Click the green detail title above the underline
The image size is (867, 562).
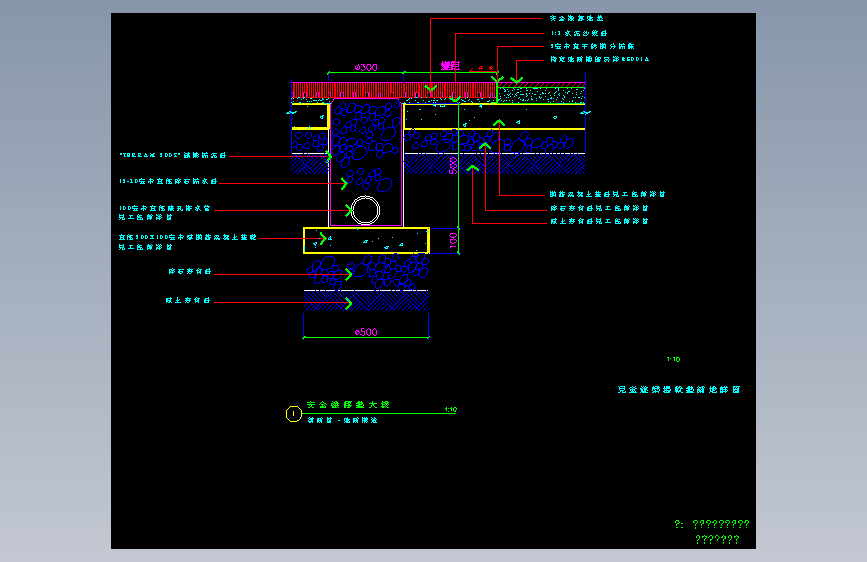pyautogui.click(x=348, y=405)
